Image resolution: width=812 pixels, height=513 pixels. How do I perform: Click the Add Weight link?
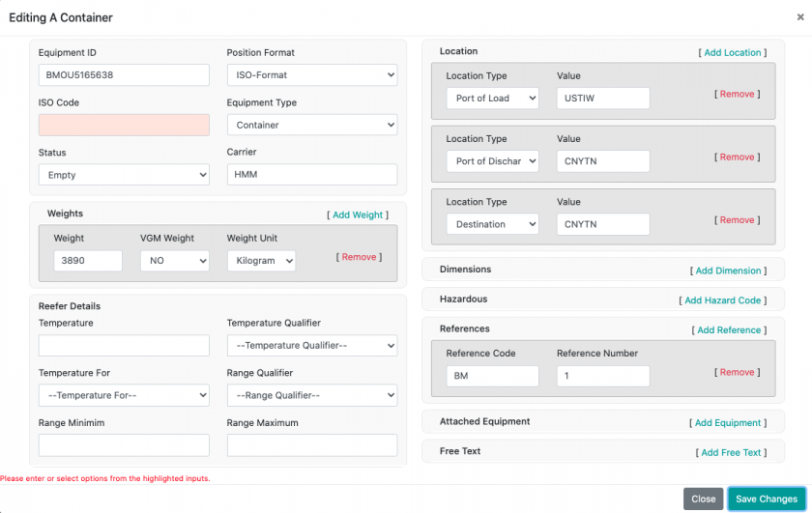pyautogui.click(x=358, y=215)
